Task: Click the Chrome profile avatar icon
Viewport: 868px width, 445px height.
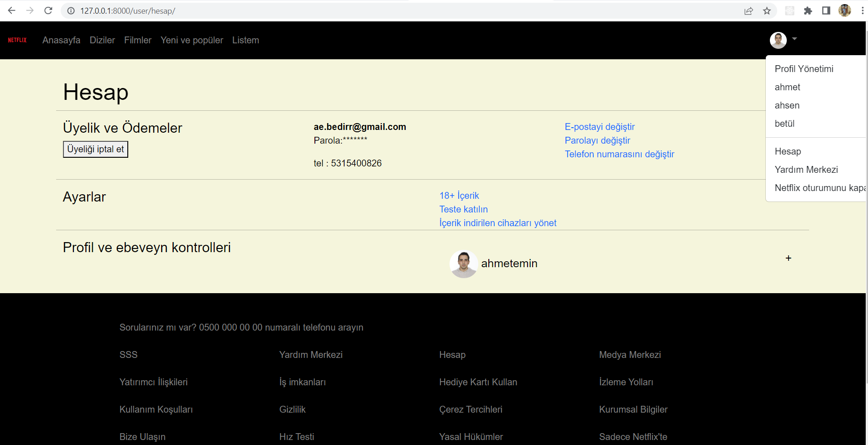Action: [844, 11]
